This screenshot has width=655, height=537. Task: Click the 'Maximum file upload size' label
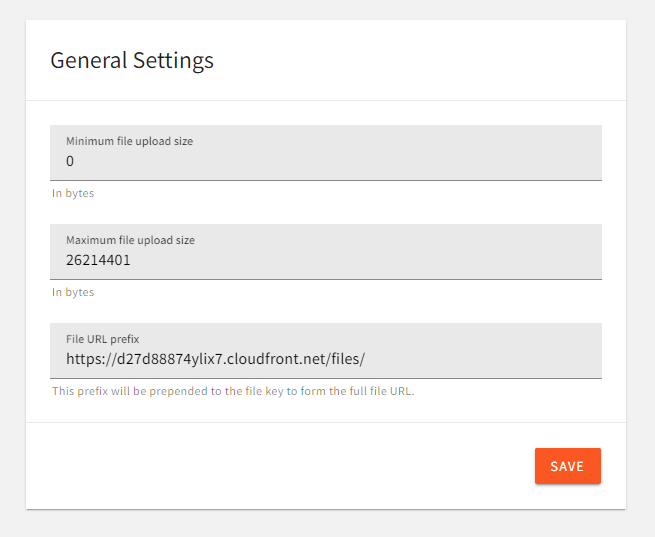tap(130, 240)
